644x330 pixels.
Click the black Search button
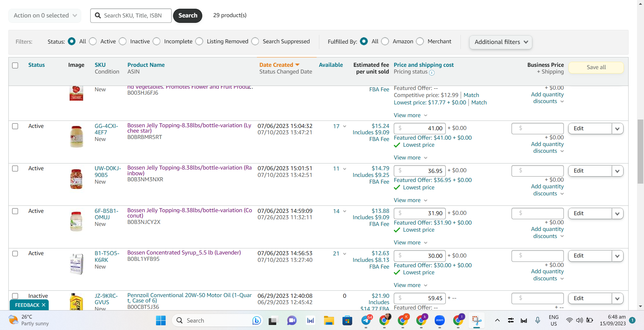click(187, 15)
